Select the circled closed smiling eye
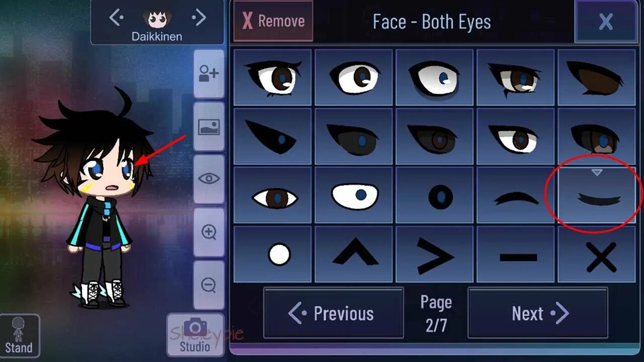Screen dimensions: 644x362 point(597,196)
